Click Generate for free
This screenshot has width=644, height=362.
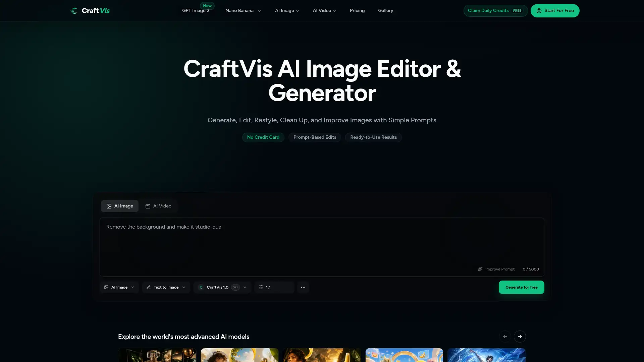[521, 287]
